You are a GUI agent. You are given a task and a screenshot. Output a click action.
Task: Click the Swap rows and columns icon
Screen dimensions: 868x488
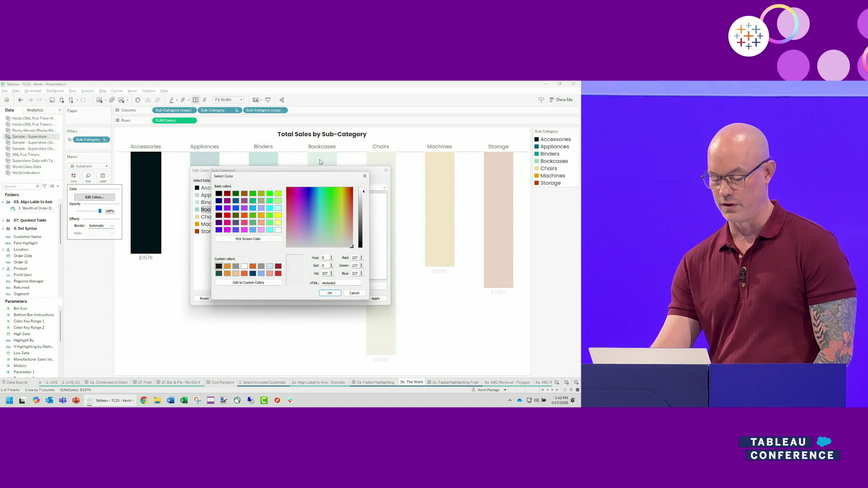[x=138, y=100]
